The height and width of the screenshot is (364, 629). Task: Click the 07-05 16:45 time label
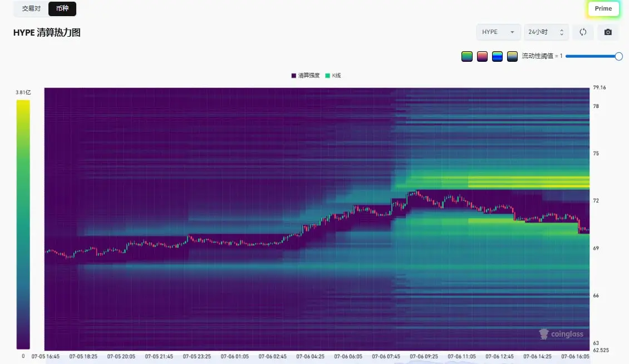45,356
